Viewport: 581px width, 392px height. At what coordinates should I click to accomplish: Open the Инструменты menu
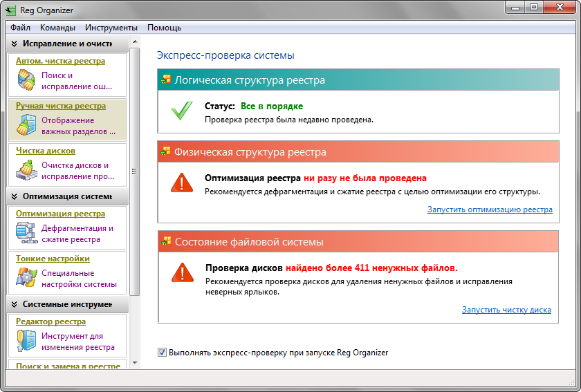coord(111,28)
